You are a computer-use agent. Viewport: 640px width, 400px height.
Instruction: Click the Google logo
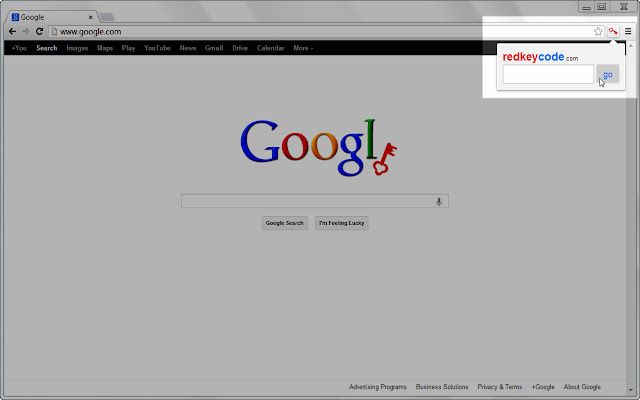click(318, 147)
